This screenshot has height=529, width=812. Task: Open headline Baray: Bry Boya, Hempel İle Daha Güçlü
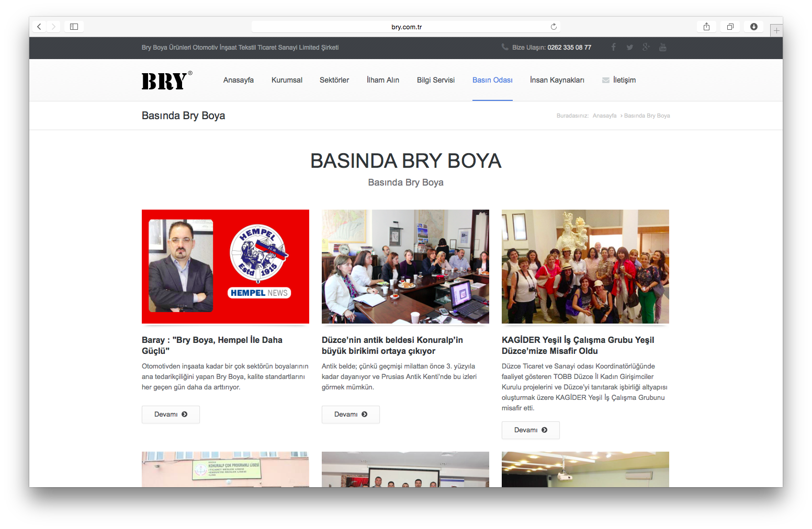coord(212,346)
